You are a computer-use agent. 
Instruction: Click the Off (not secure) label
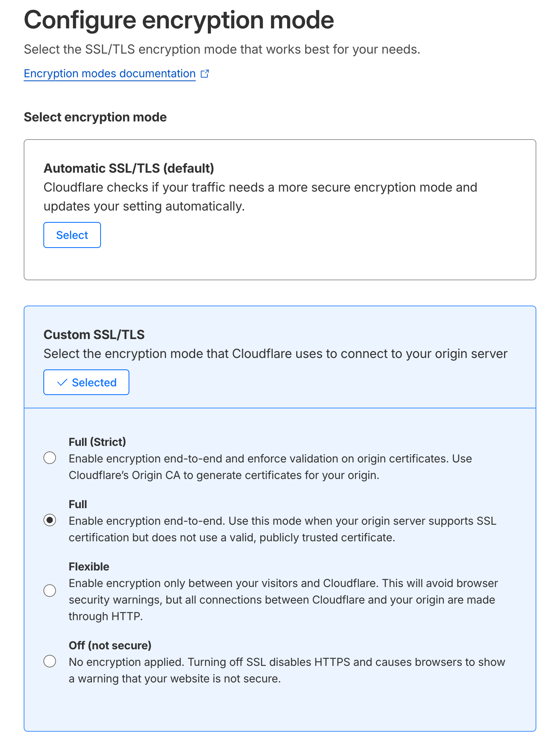coord(110,645)
